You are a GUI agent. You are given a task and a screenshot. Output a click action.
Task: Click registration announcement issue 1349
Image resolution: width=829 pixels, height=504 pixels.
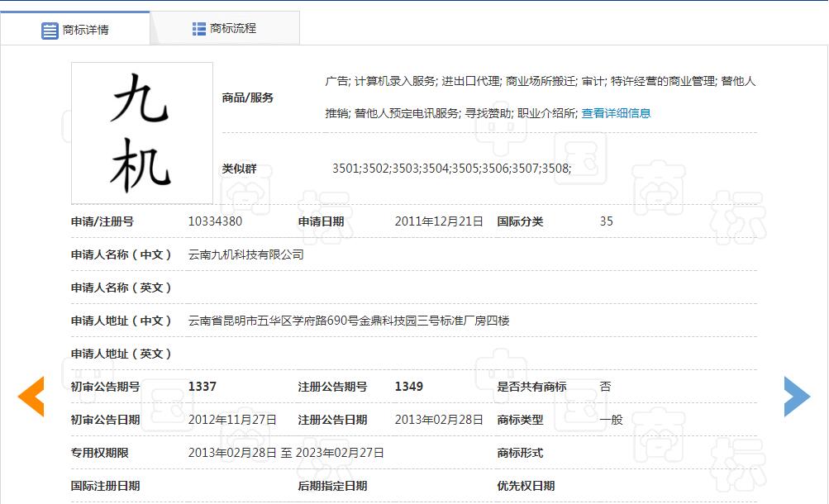(x=408, y=387)
